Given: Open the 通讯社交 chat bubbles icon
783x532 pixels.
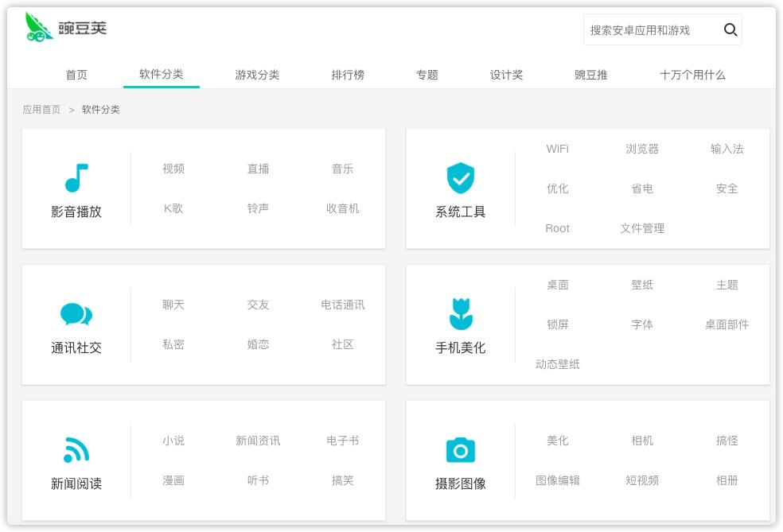Looking at the screenshot, I should [76, 313].
